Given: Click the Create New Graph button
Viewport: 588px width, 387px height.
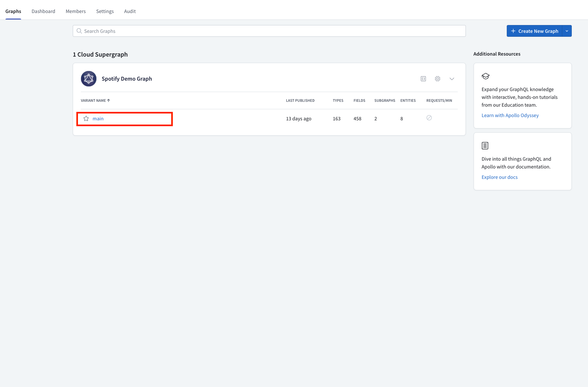Looking at the screenshot, I should (534, 31).
